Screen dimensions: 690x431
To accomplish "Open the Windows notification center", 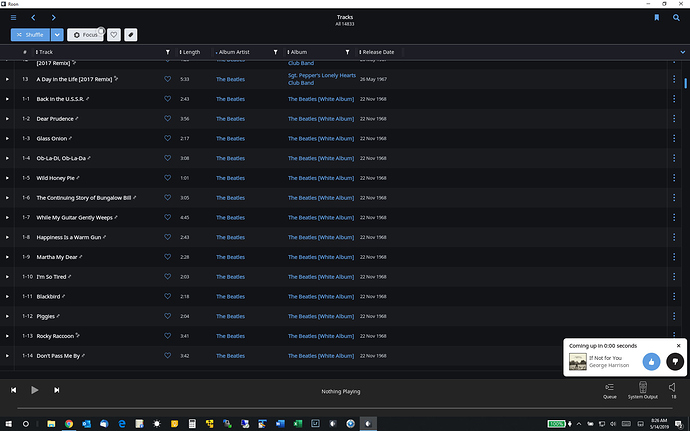I will (679, 424).
